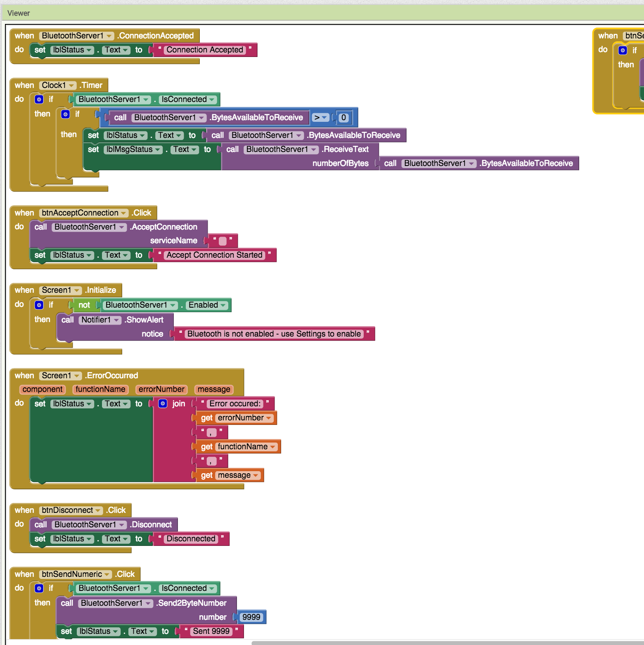Image resolution: width=644 pixels, height=645 pixels.
Task: Click gear on the BytesAvailableToReceive comparison if block
Action: [x=66, y=114]
